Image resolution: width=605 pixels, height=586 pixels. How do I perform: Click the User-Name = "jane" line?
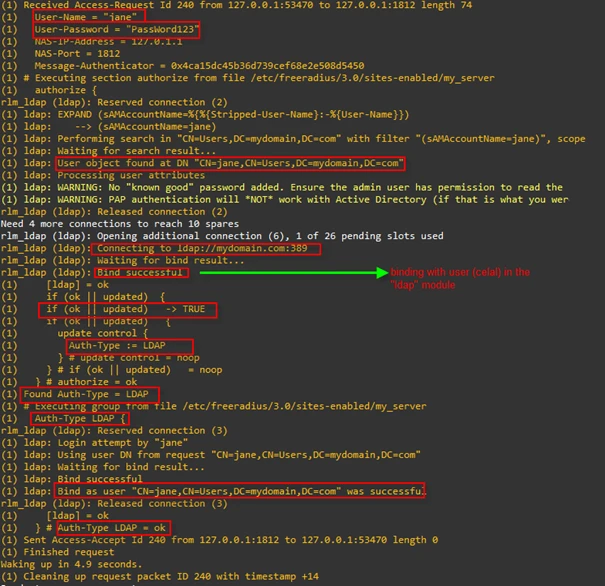[88, 17]
